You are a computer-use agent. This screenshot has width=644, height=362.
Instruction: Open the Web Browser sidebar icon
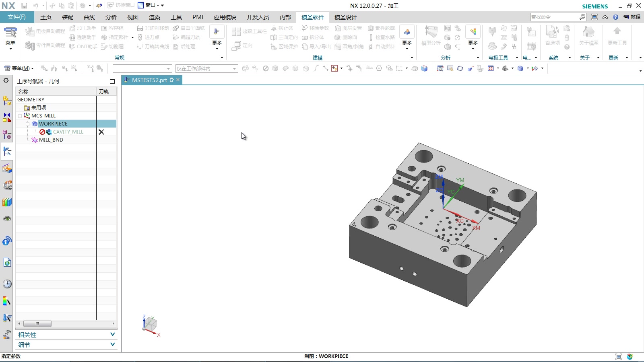7,263
